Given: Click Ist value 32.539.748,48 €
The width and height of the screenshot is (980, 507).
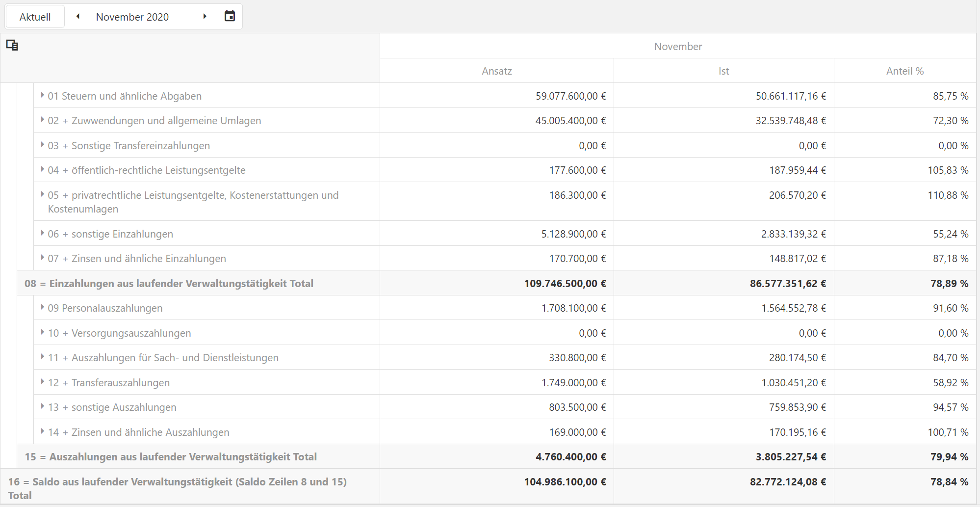Looking at the screenshot, I should click(791, 120).
